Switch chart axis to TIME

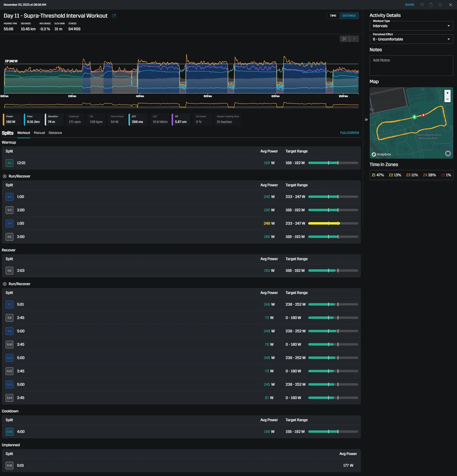333,16
